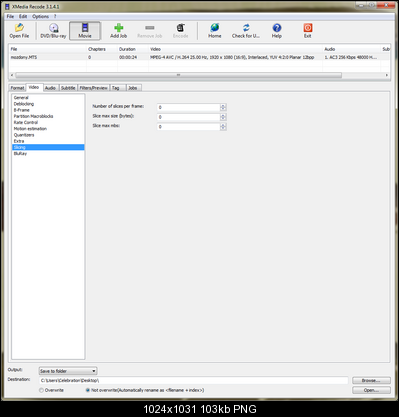Open the File menu
The height and width of the screenshot is (417, 399).
pos(10,16)
